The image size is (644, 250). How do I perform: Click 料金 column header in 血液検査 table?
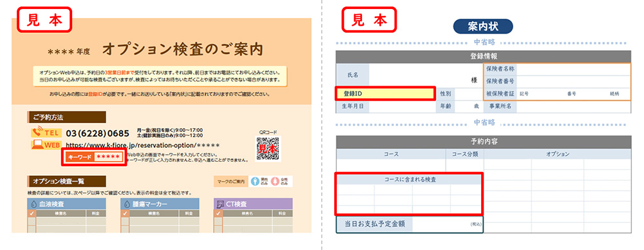click(96, 213)
